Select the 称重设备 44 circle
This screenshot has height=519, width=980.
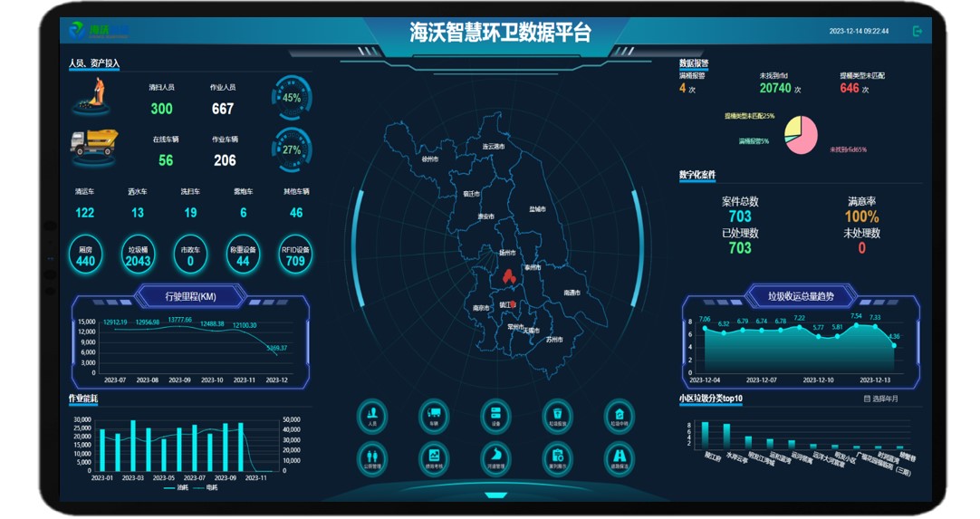click(x=243, y=255)
